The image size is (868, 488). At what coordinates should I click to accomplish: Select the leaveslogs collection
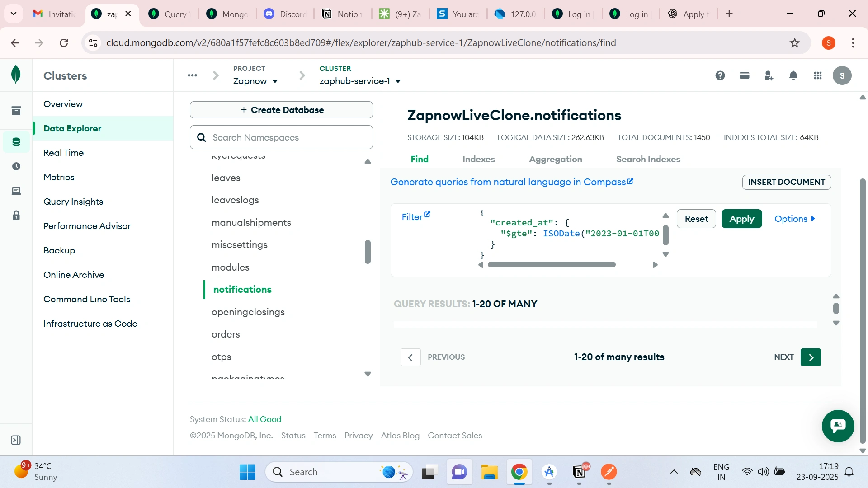(x=235, y=200)
